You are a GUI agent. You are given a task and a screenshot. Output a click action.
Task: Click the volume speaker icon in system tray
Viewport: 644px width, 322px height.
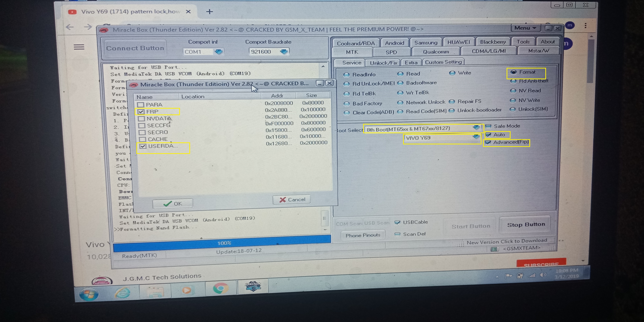click(543, 275)
